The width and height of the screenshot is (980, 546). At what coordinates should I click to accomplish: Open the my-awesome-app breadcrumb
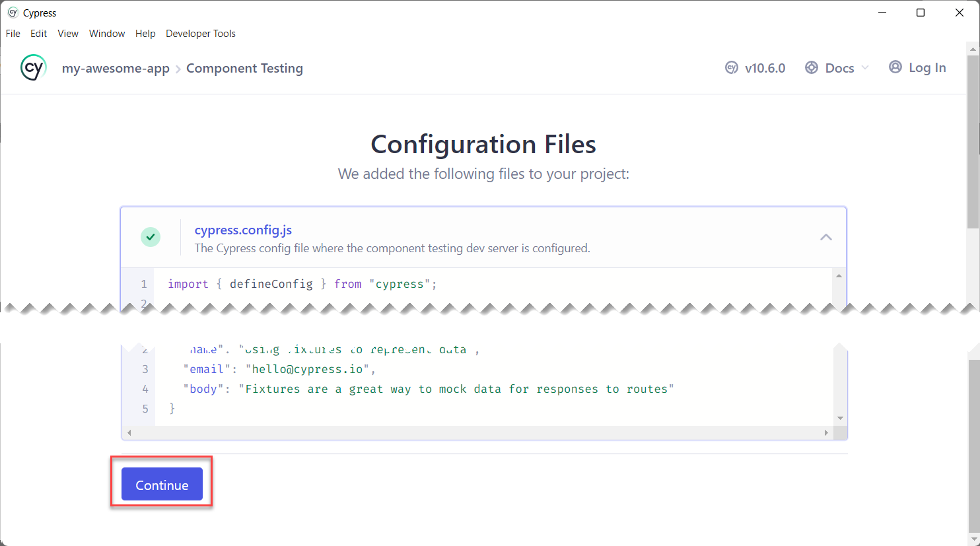point(116,69)
